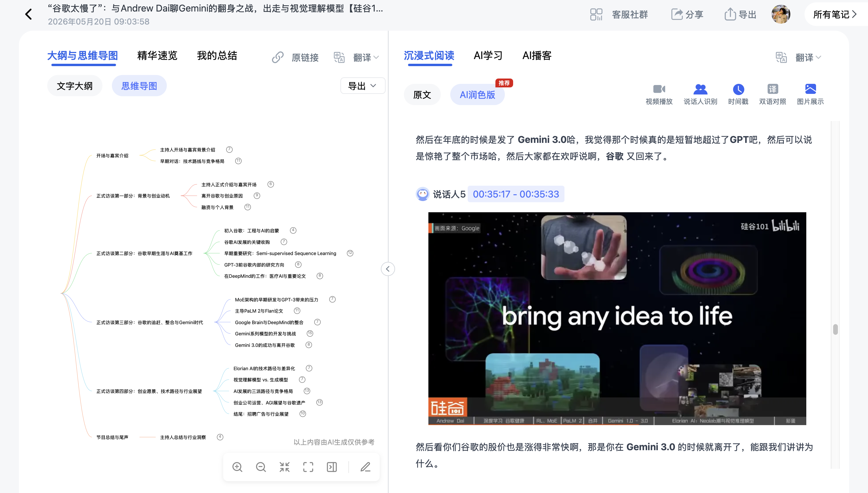
Task: Select 思维导图 view
Action: tap(139, 86)
